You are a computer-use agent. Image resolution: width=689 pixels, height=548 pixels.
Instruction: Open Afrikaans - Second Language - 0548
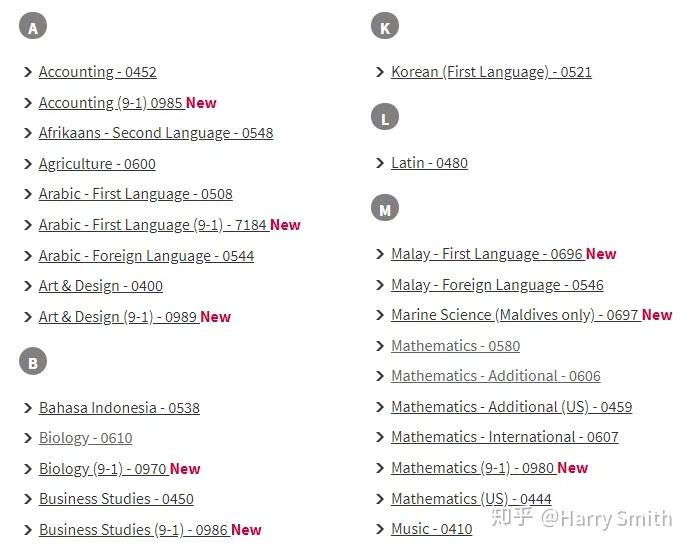tap(156, 133)
